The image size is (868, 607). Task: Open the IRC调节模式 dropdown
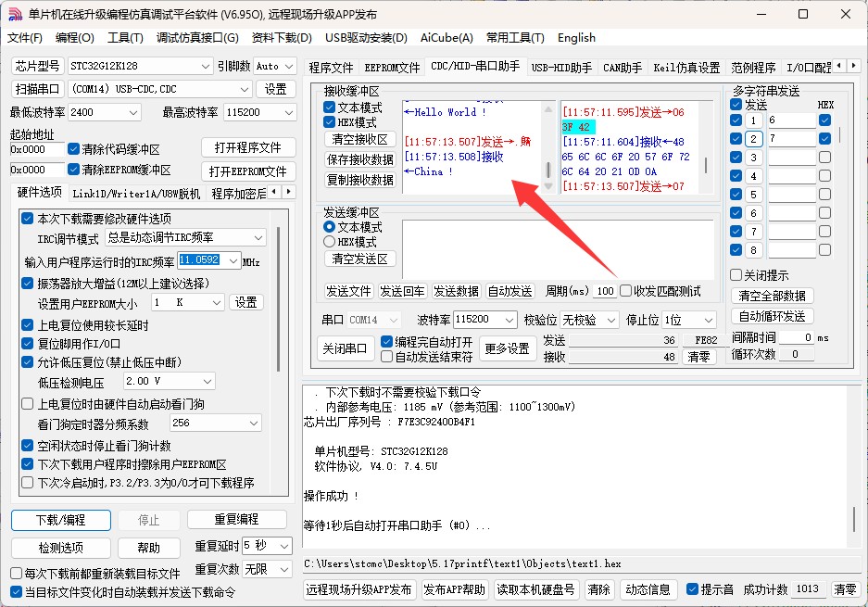[258, 237]
